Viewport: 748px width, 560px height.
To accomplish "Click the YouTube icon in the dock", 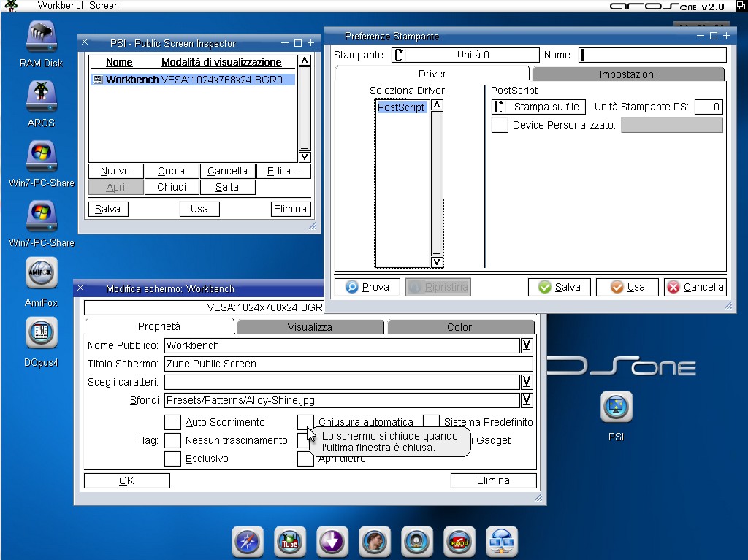I will [x=290, y=542].
